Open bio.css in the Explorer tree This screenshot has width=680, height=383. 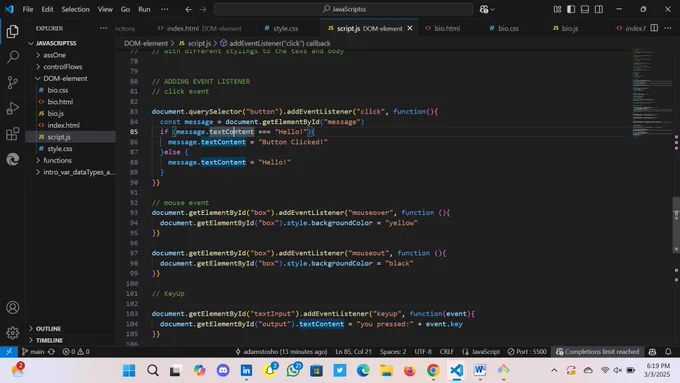tap(58, 90)
